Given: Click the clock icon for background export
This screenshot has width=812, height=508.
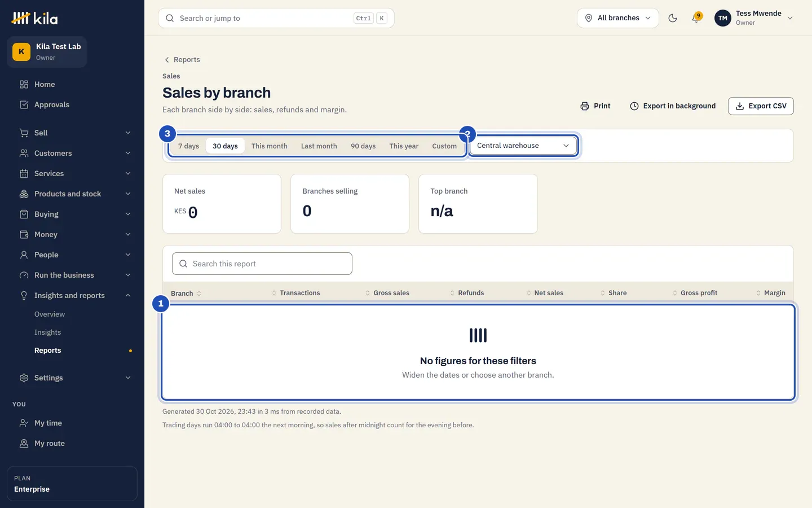Looking at the screenshot, I should coord(634,106).
